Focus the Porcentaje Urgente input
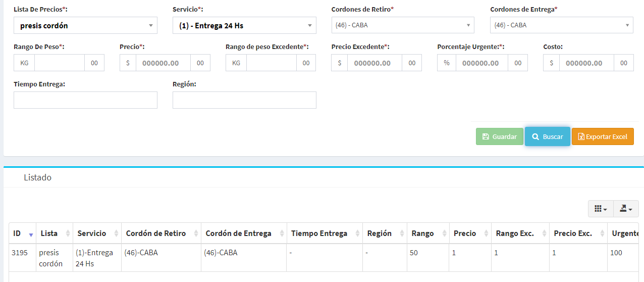 [x=481, y=63]
